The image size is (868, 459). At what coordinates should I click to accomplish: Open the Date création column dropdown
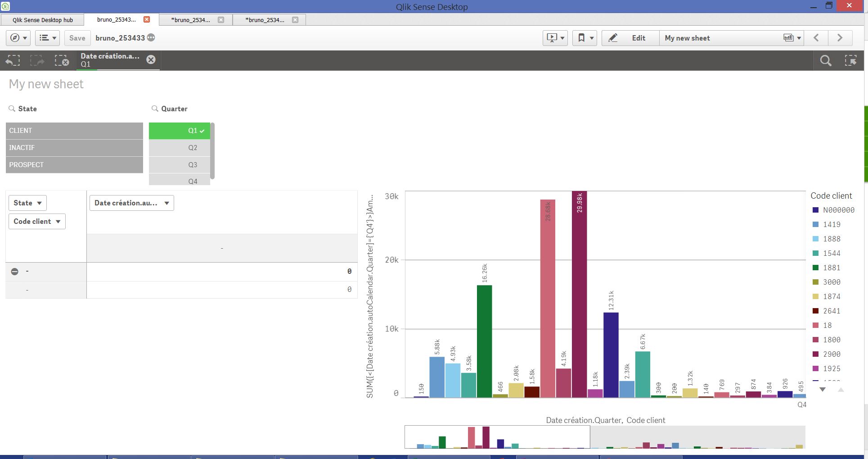(x=132, y=203)
